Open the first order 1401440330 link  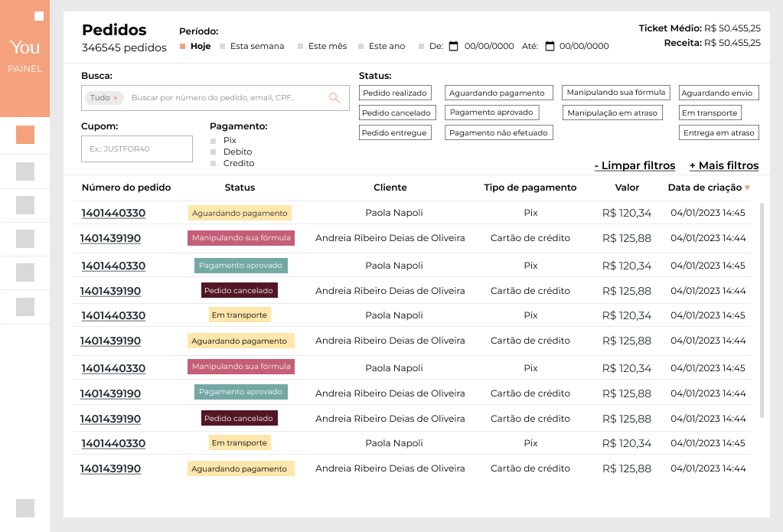click(113, 213)
